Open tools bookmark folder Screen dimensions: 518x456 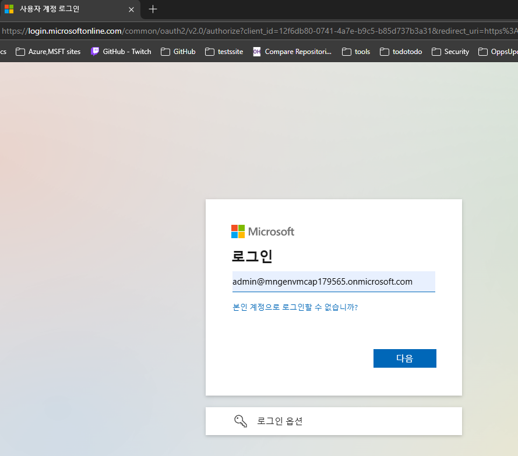[356, 52]
